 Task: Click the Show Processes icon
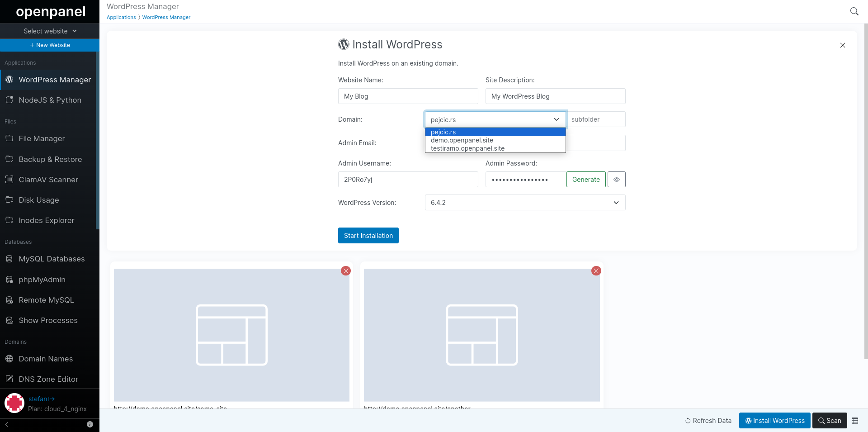point(9,320)
